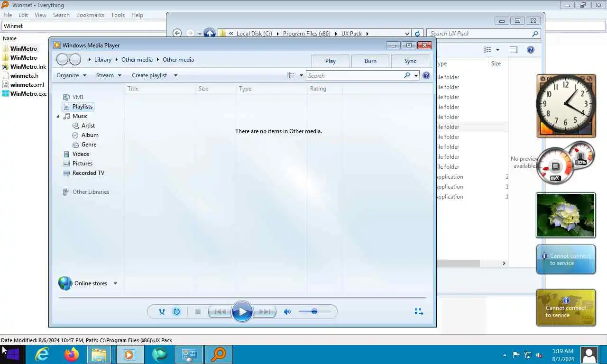Go forward in Media Player
The height and width of the screenshot is (364, 607).
pyautogui.click(x=75, y=59)
